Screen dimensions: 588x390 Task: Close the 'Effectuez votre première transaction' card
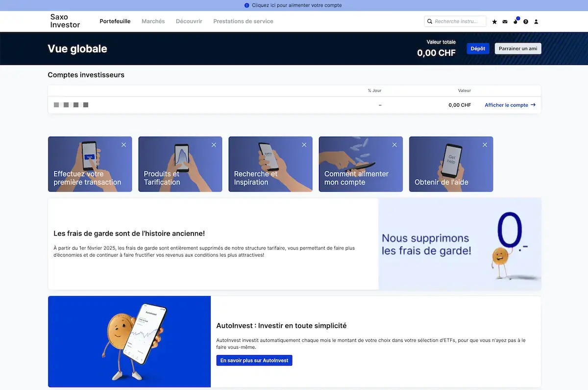(123, 145)
